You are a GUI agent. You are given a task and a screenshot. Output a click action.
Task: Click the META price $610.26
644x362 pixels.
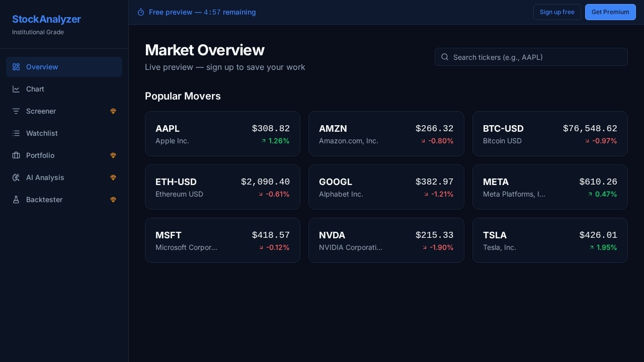[598, 182]
